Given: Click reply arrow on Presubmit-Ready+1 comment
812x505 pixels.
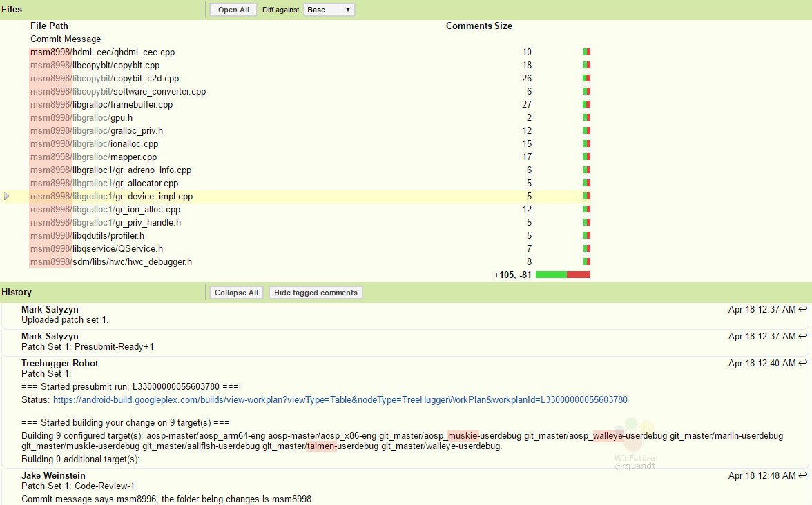Looking at the screenshot, I should click(x=802, y=337).
